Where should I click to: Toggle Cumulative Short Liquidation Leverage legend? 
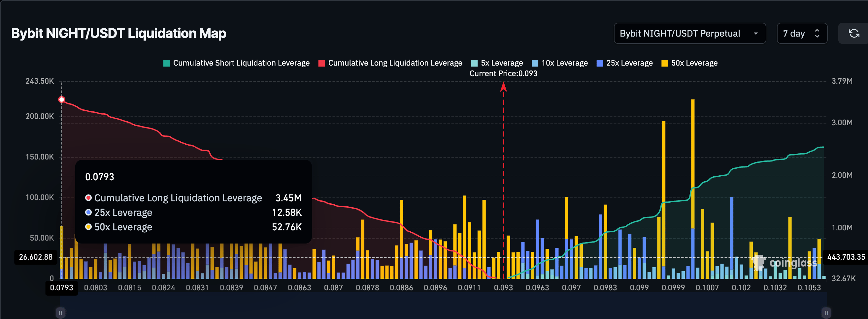236,63
